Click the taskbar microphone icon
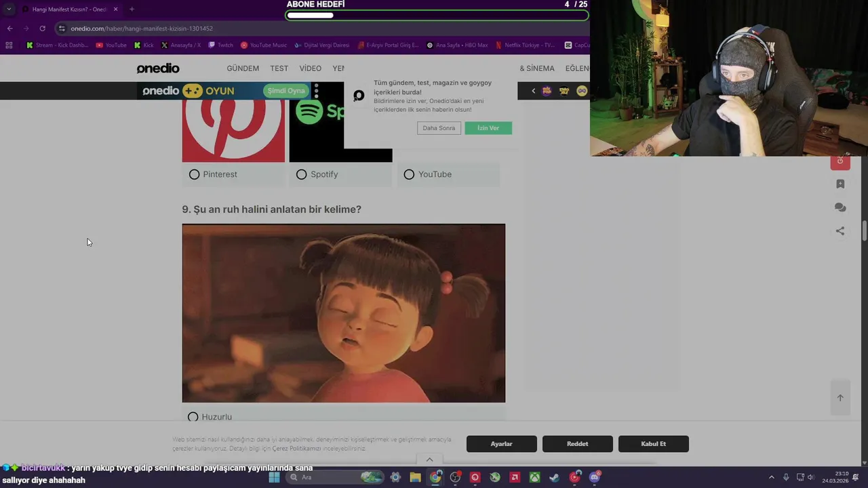The image size is (868, 488). pos(786,477)
